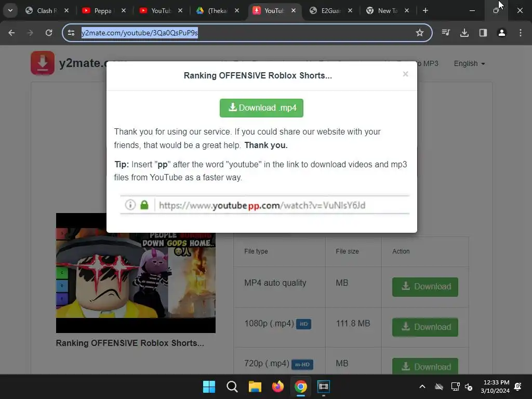The height and width of the screenshot is (399, 532).
Task: Open the English language dropdown
Action: [x=469, y=63]
